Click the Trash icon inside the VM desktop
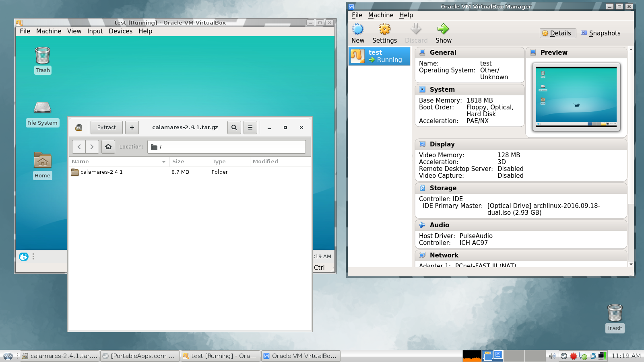This screenshot has width=644, height=362. [x=43, y=56]
